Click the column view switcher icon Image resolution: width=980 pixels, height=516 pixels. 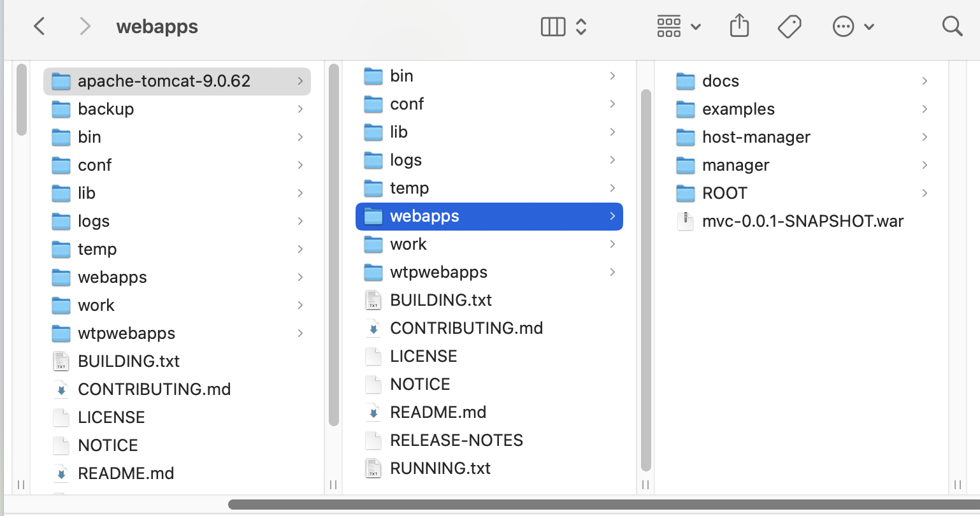coord(552,26)
